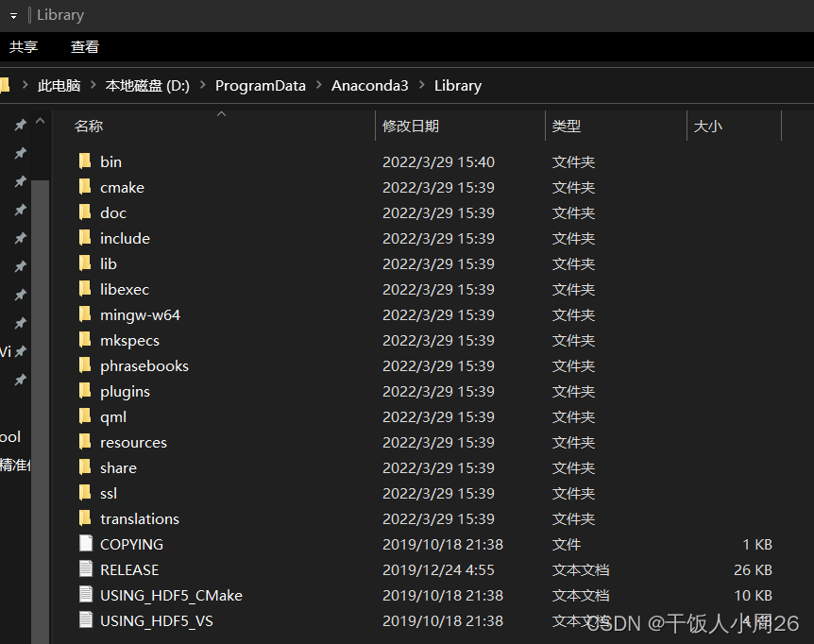
Task: Click the address bar folder icon
Action: click(5, 85)
